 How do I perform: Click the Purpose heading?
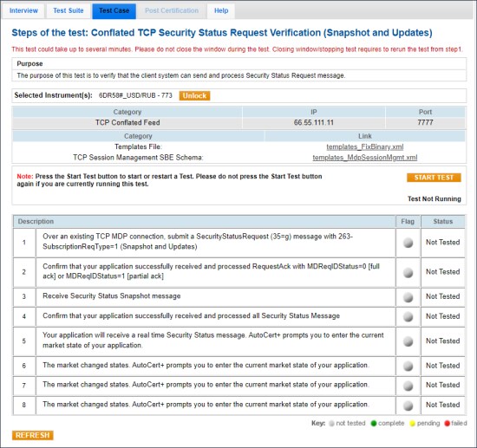[29, 64]
